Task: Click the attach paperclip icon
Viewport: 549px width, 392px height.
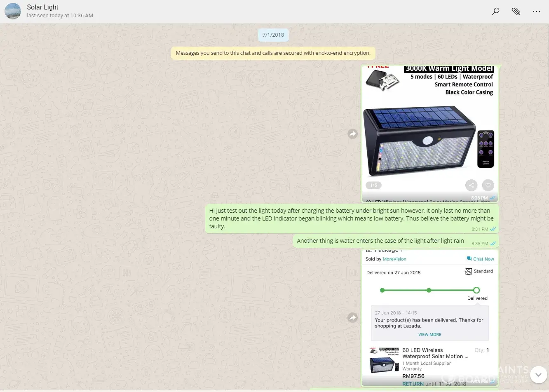Action: (516, 12)
